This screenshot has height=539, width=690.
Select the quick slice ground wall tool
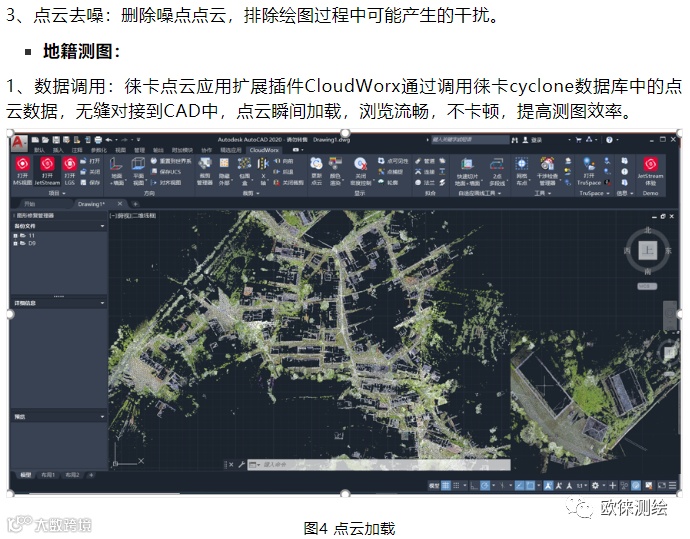467,170
